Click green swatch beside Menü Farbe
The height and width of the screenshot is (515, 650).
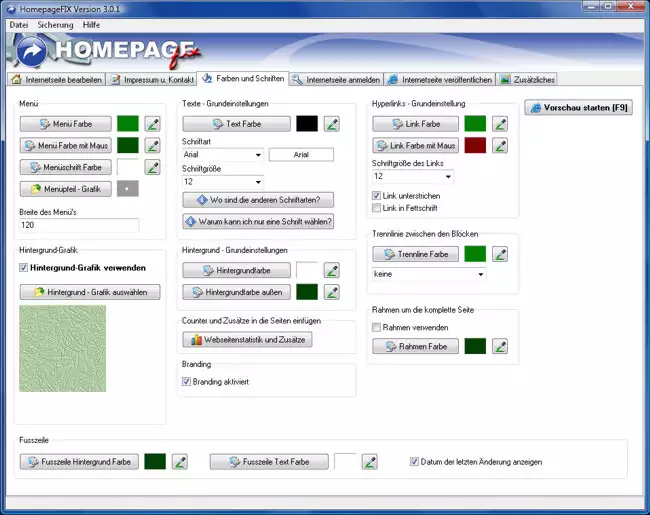(x=128, y=124)
